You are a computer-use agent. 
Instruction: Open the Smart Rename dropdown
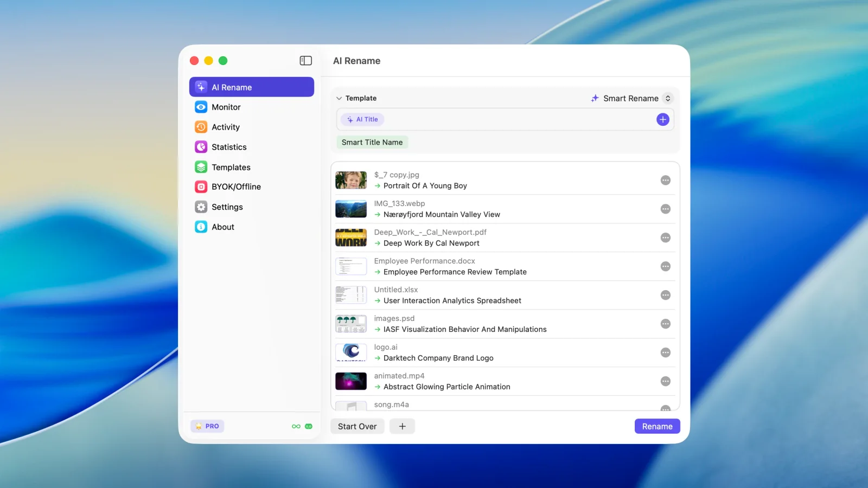click(631, 98)
